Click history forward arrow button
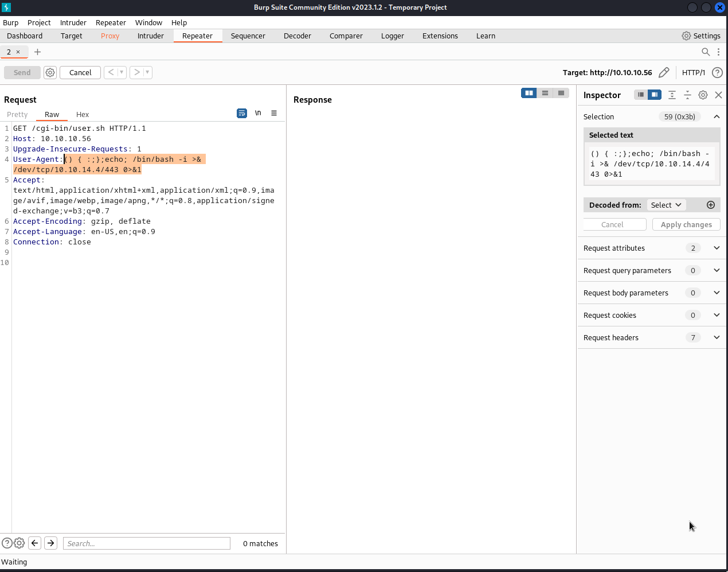 [136, 72]
